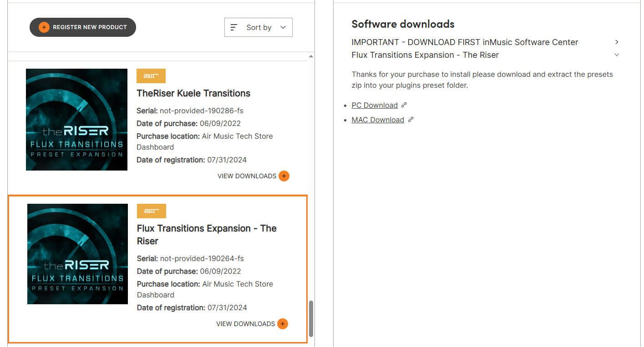View downloads for TheRiser Kuele Transitions

tap(247, 176)
